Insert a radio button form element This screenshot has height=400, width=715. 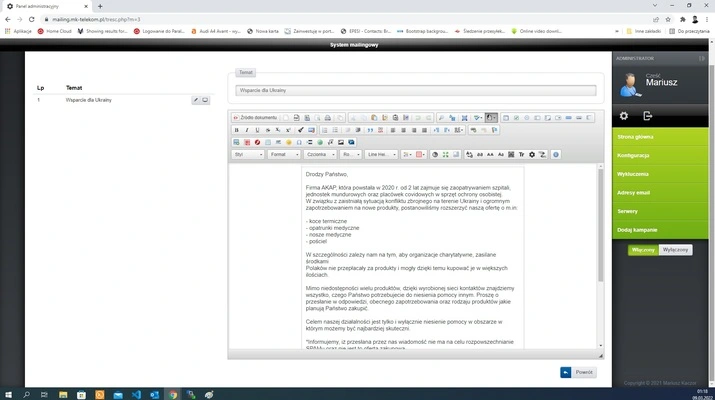pyautogui.click(x=527, y=118)
